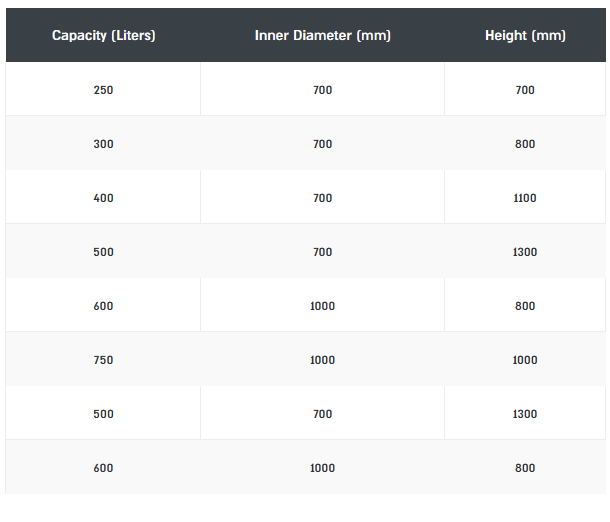Image resolution: width=610 pixels, height=522 pixels.
Task: Click the Inner Diameter (mm) column header
Action: pos(322,36)
